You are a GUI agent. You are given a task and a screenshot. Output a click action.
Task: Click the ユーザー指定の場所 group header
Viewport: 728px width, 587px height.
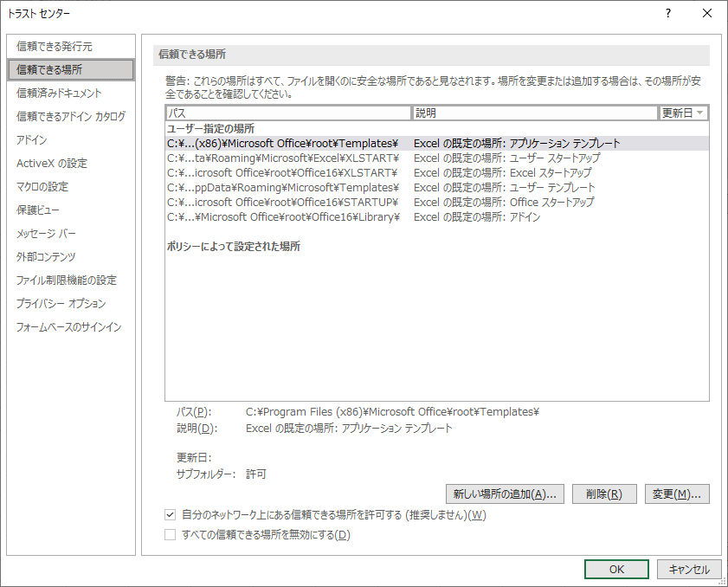tap(211, 129)
